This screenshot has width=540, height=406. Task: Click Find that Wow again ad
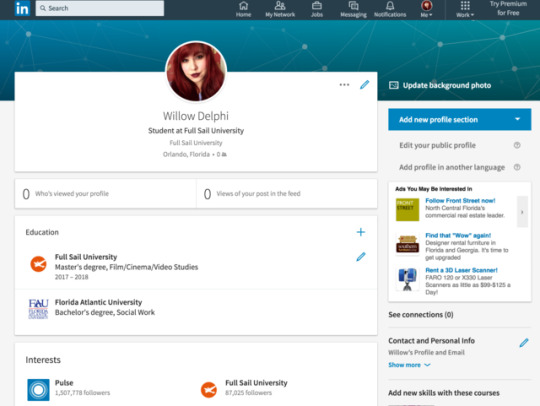tap(458, 236)
